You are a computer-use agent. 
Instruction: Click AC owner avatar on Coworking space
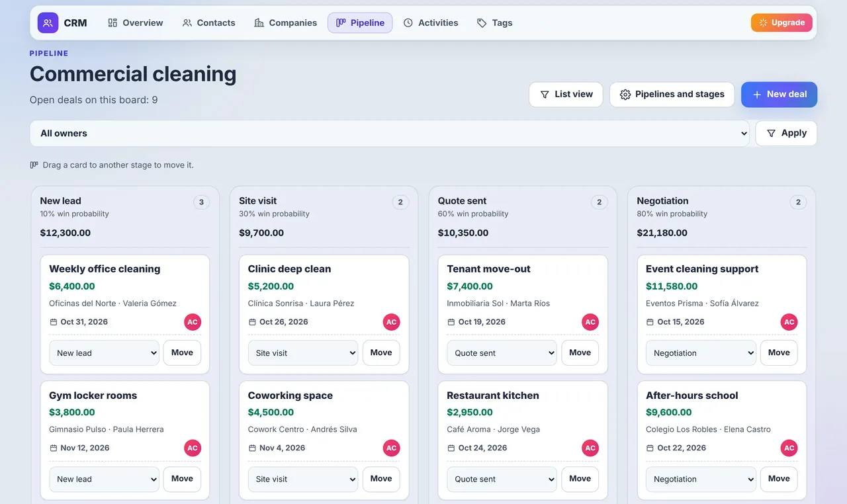click(x=392, y=448)
